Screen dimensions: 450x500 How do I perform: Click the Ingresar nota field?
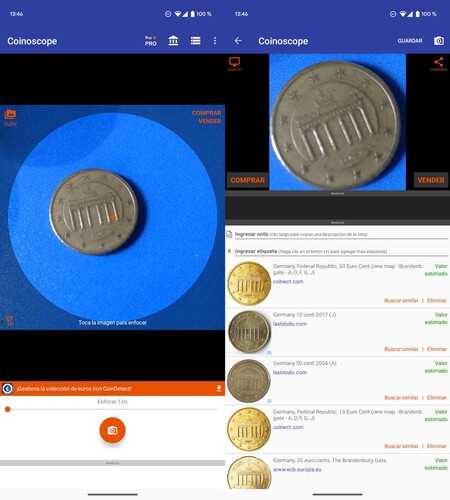(341, 234)
